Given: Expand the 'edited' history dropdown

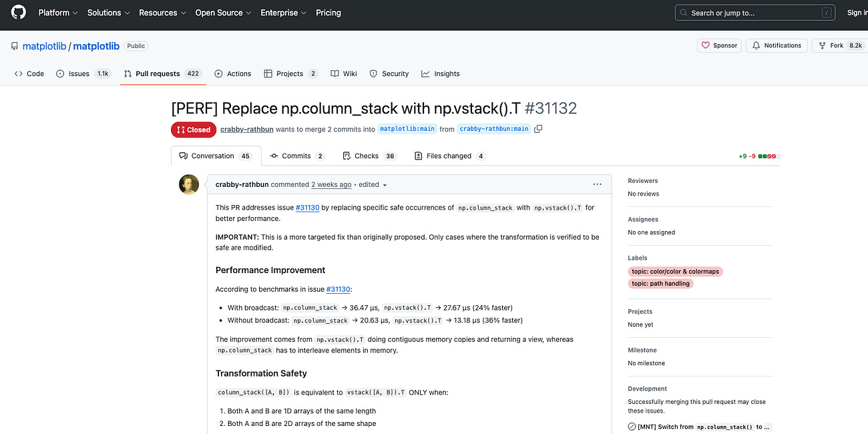Looking at the screenshot, I should click(373, 184).
